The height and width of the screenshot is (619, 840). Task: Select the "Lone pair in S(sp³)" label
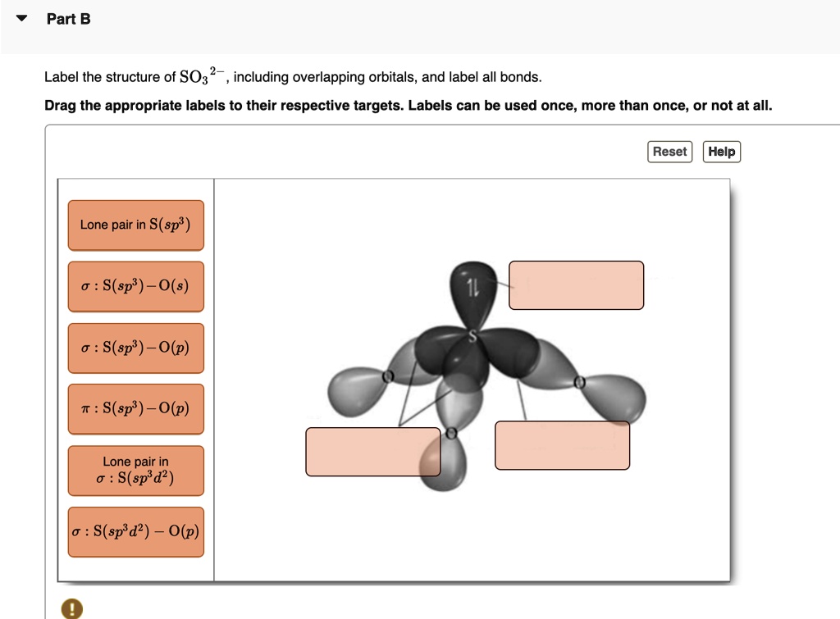(x=135, y=225)
